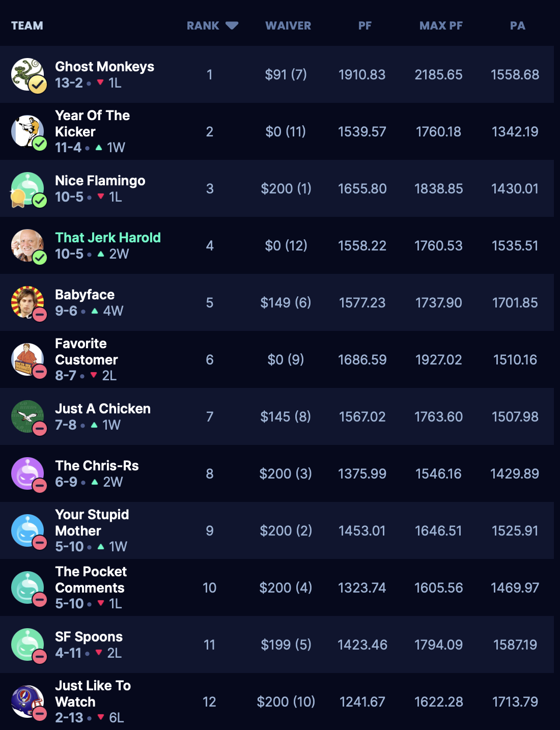Screen dimensions: 560x730
Task: Sort standings by the WAIVER column
Action: tap(288, 25)
